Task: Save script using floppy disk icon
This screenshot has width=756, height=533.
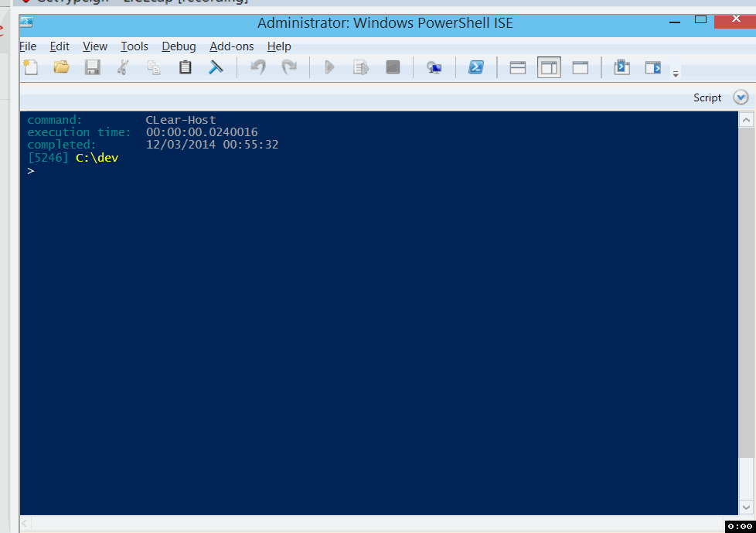Action: pyautogui.click(x=92, y=67)
